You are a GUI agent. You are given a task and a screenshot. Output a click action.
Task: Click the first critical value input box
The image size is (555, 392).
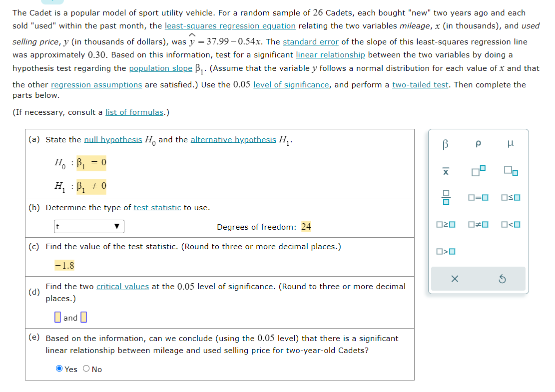[57, 317]
